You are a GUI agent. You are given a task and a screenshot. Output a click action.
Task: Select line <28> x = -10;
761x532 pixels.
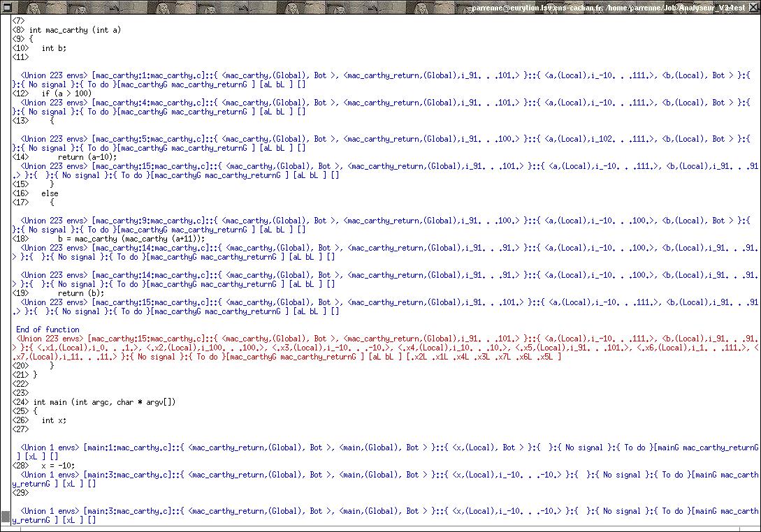point(44,466)
